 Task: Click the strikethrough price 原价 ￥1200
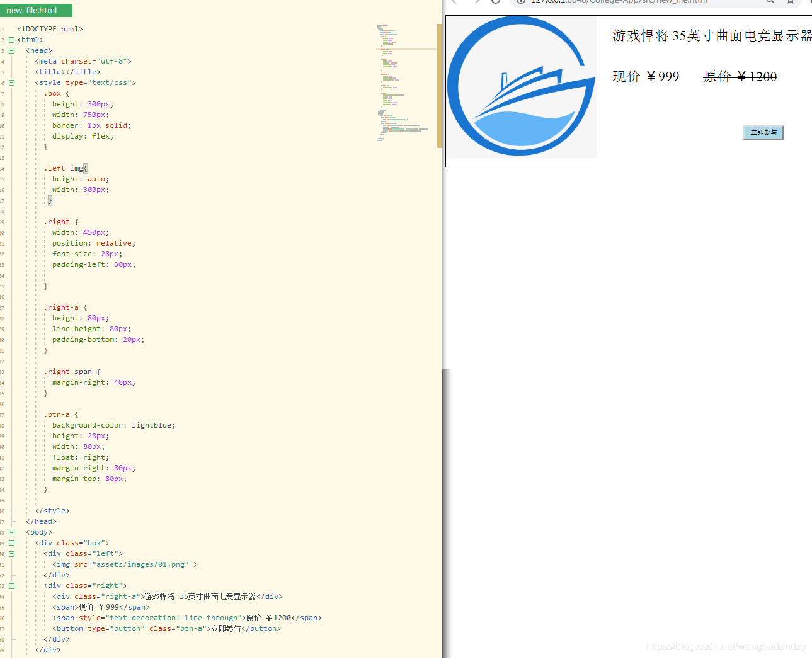pos(740,77)
